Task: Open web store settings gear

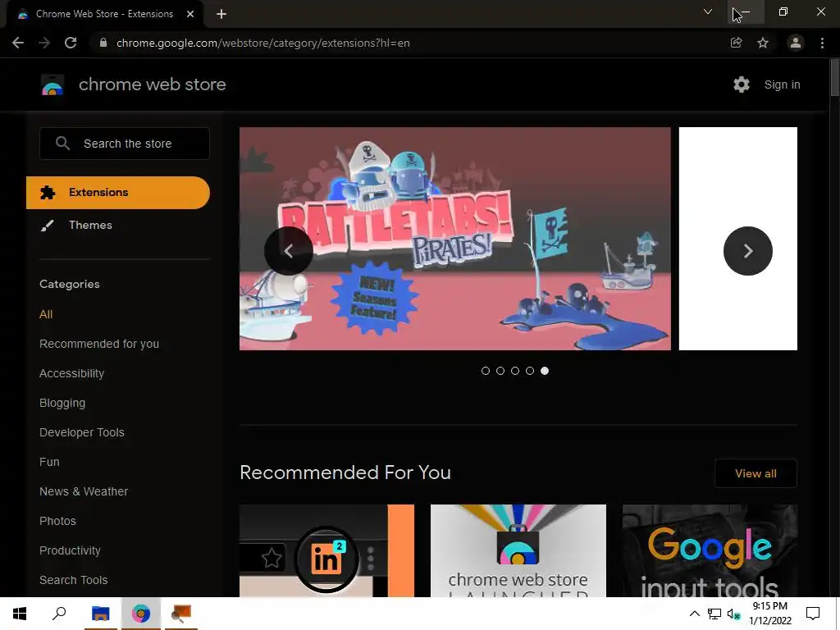Action: click(742, 84)
